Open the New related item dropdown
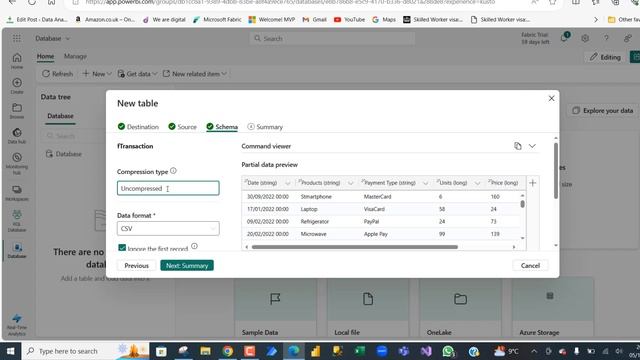 pos(195,74)
